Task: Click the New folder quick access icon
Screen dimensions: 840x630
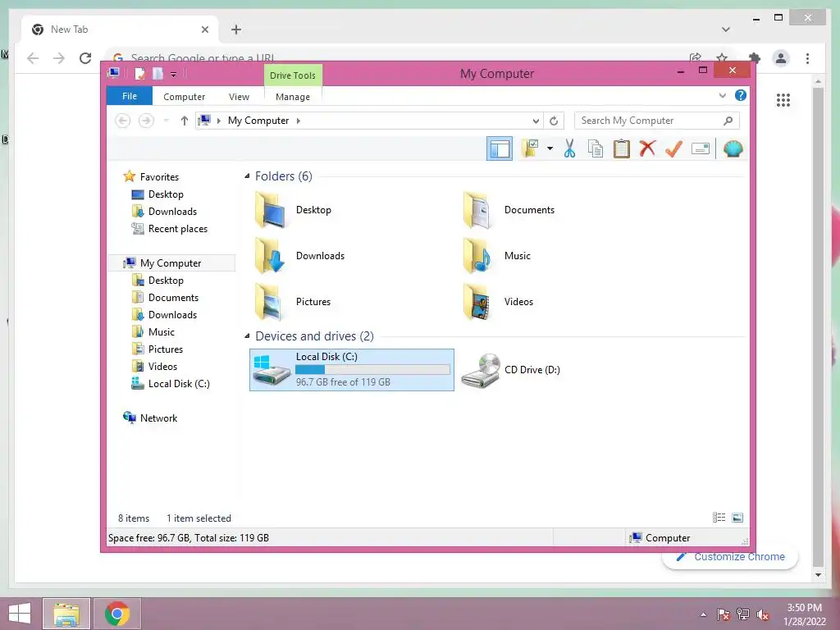Action: (157, 73)
